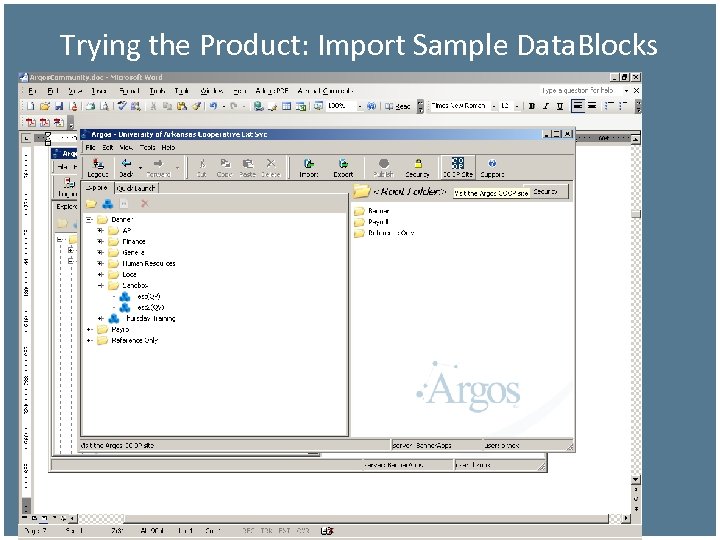Screen dimensions: 720x540
Task: Click Word's Bold formatting icon
Action: point(532,106)
